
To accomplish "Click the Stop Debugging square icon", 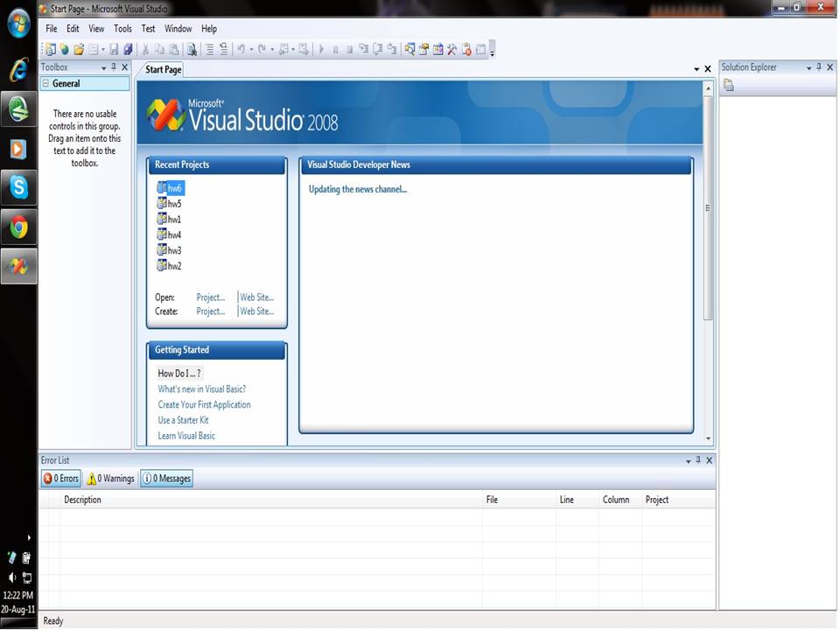I will 349,49.
